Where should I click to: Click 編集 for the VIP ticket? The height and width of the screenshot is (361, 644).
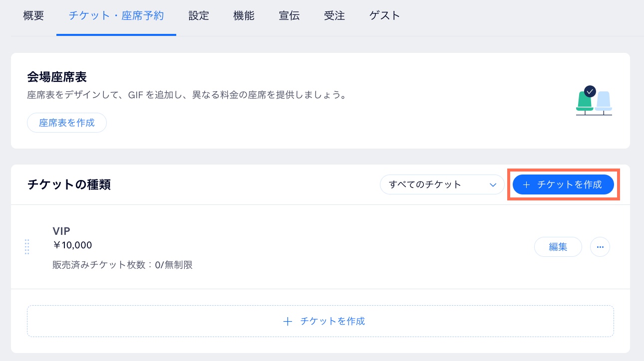558,247
